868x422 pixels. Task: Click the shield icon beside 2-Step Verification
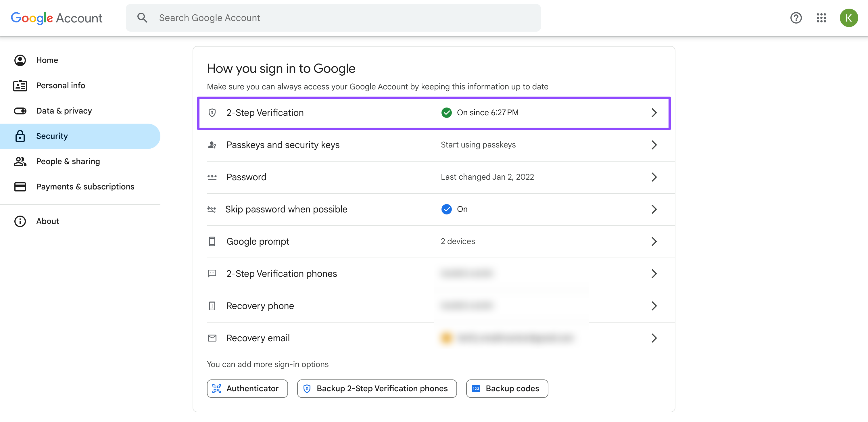click(212, 113)
